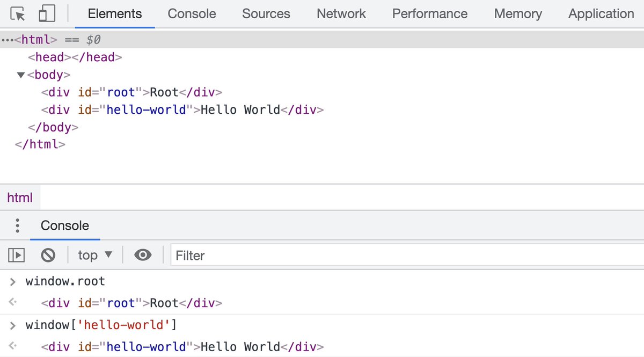
Task: Switch to the Network tab
Action: tap(341, 14)
